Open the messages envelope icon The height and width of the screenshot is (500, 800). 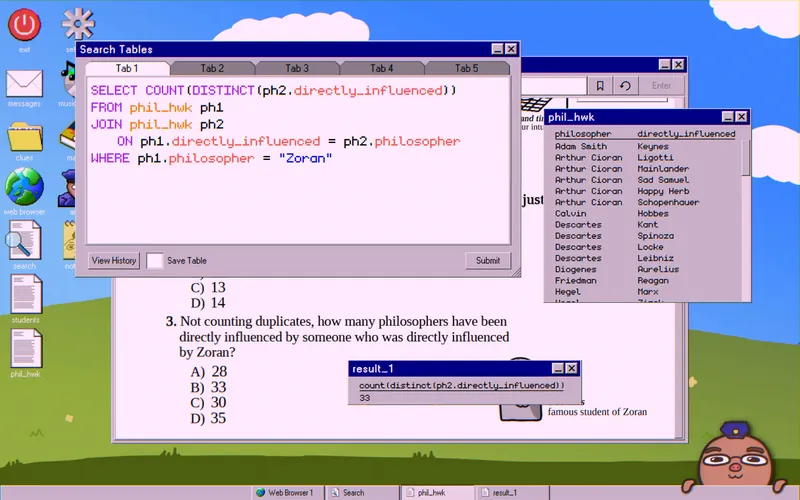click(24, 83)
